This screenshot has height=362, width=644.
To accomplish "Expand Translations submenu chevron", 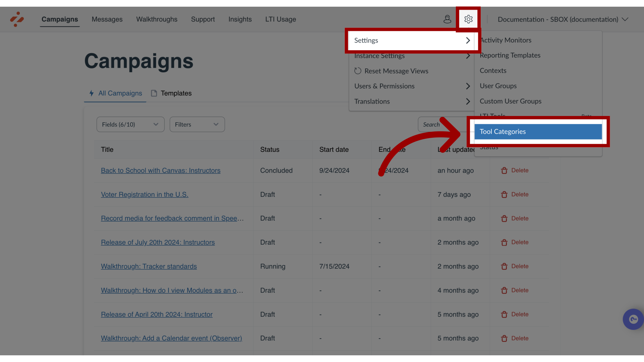I will [x=468, y=101].
